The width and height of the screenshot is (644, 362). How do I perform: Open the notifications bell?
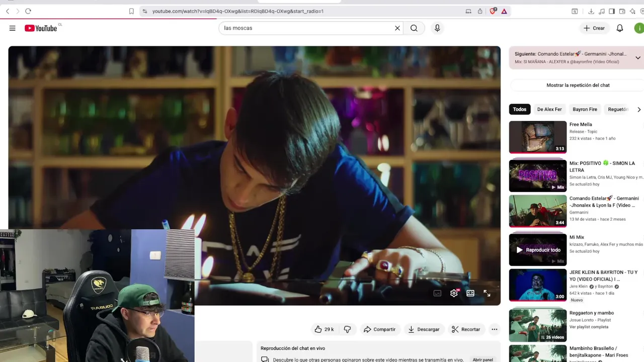click(620, 28)
